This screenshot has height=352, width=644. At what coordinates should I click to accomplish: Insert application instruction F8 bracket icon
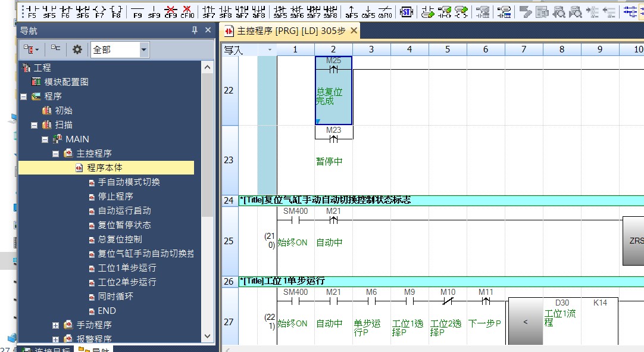[x=116, y=12]
